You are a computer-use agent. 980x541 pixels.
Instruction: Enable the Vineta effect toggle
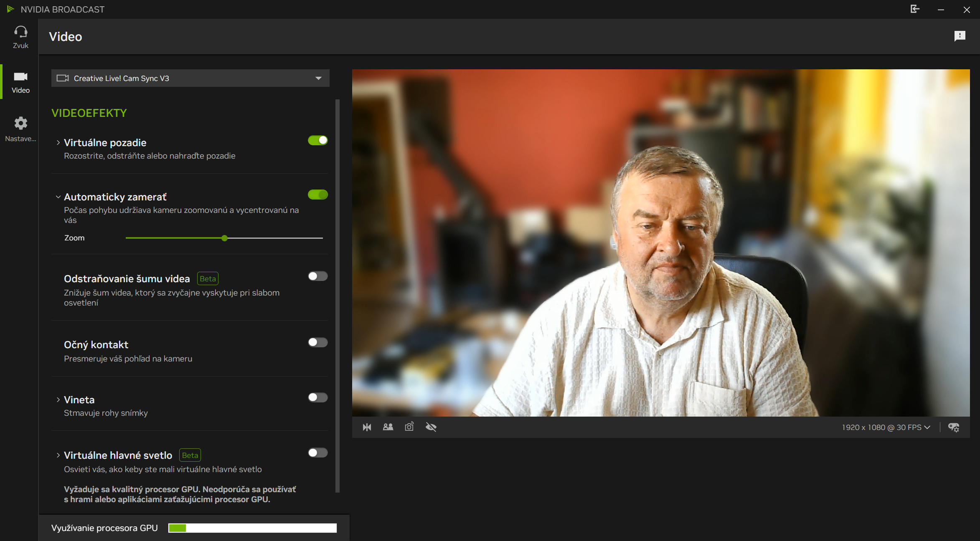pyautogui.click(x=317, y=398)
